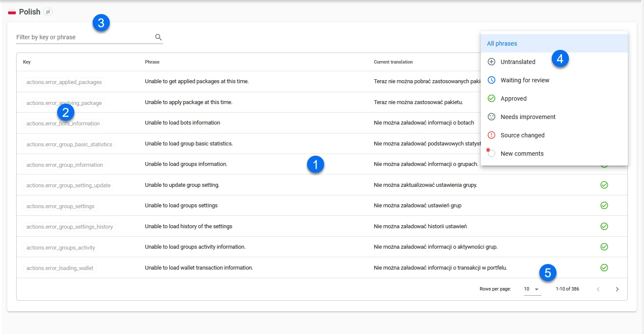Click the '1-10 of 386' pagination text
Viewport: 644px width, 334px height.
[x=568, y=289]
